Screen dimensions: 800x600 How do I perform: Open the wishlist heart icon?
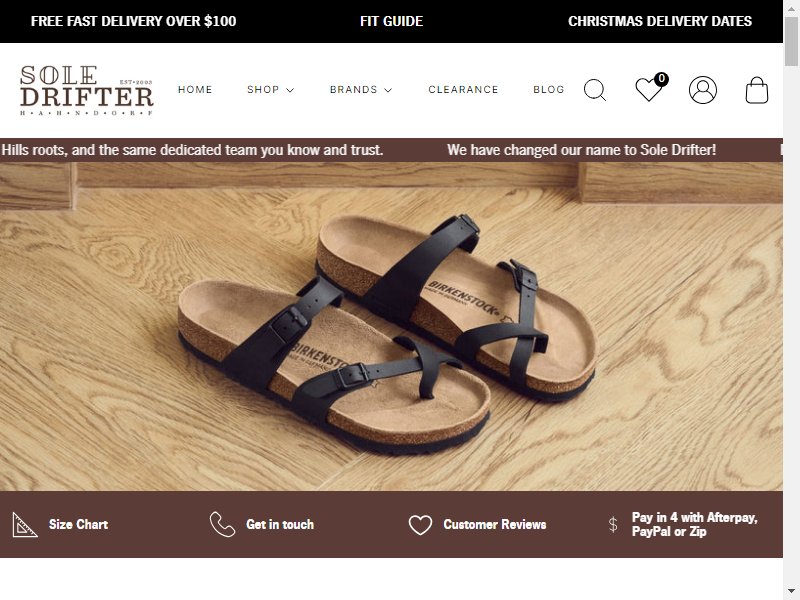pos(651,88)
